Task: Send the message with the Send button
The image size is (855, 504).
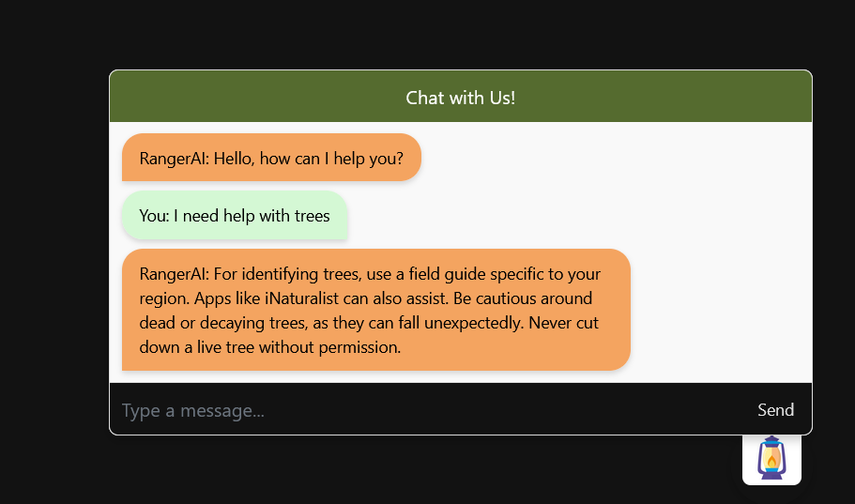Action: tap(775, 410)
